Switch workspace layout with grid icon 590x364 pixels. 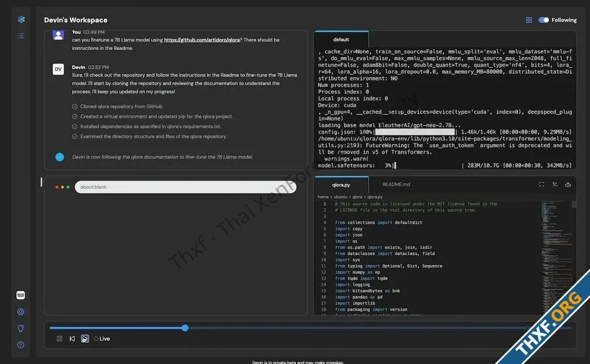(529, 20)
